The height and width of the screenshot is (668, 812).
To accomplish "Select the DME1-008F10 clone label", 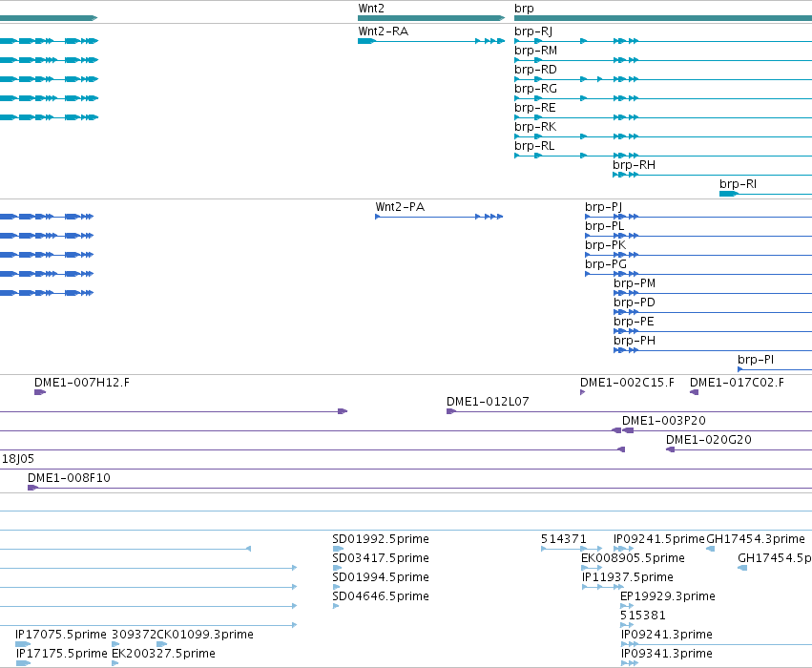I will point(69,477).
